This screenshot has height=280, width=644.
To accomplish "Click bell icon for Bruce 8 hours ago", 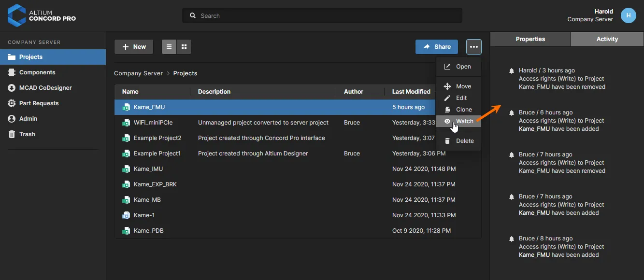I will click(x=512, y=239).
